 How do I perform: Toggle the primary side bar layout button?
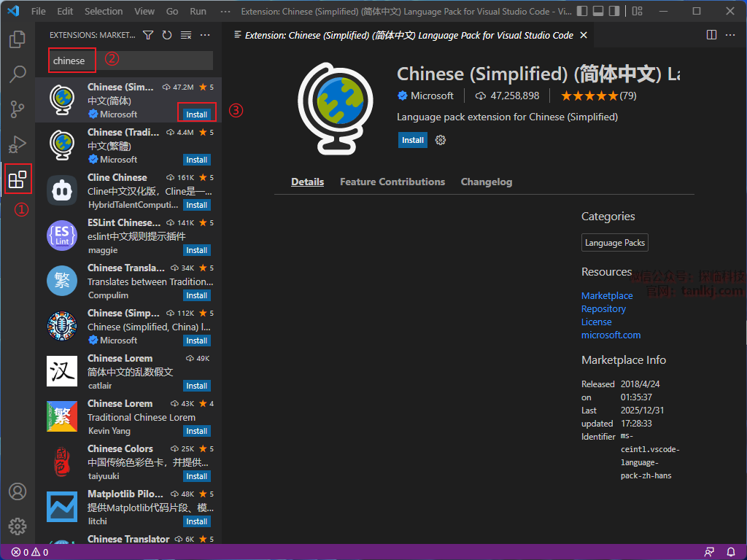tap(581, 12)
